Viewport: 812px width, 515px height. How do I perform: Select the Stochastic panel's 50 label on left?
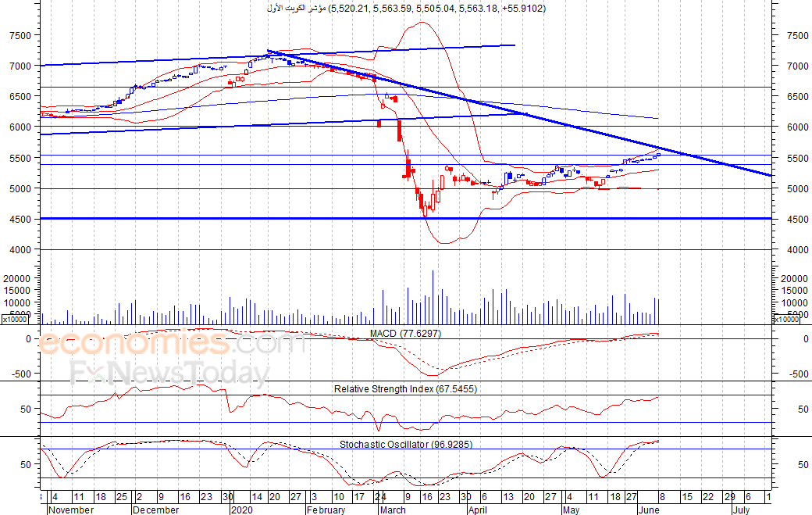pos(26,465)
